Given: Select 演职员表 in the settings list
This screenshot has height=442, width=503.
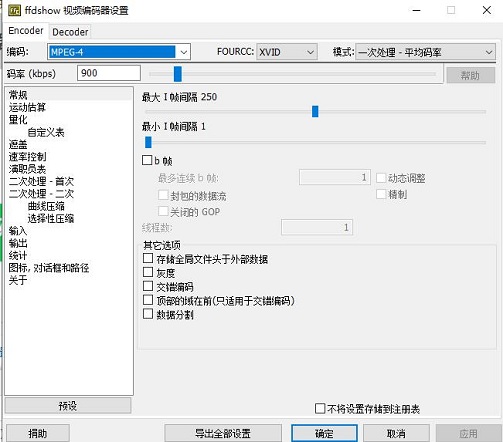Looking at the screenshot, I should tap(27, 169).
